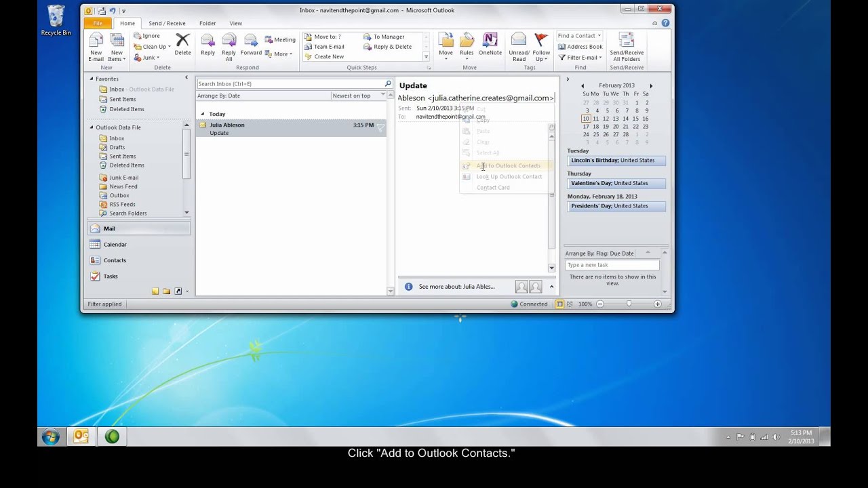Collapse the Favorites folder group
This screenshot has height=488, width=868.
[92, 79]
